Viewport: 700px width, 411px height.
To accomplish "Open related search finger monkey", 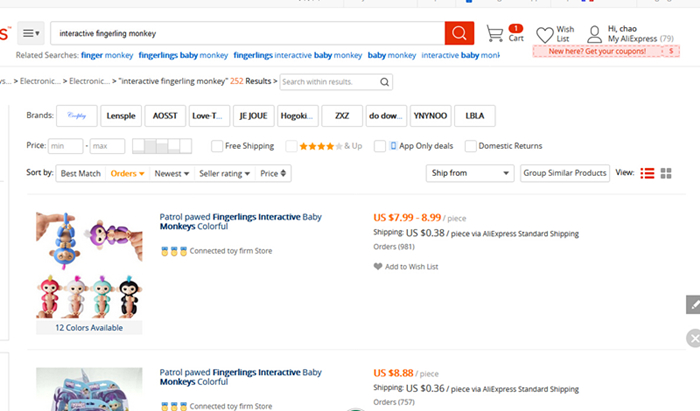I will 107,55.
